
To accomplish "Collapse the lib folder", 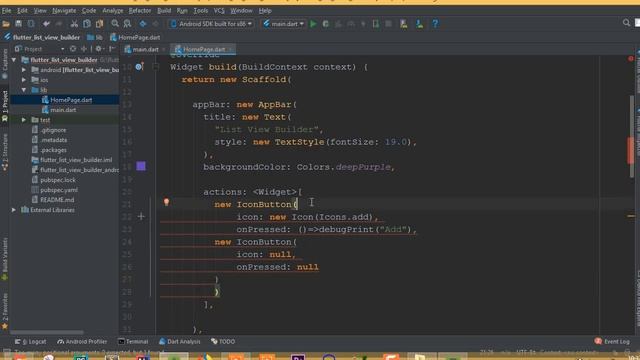I will tap(24, 90).
